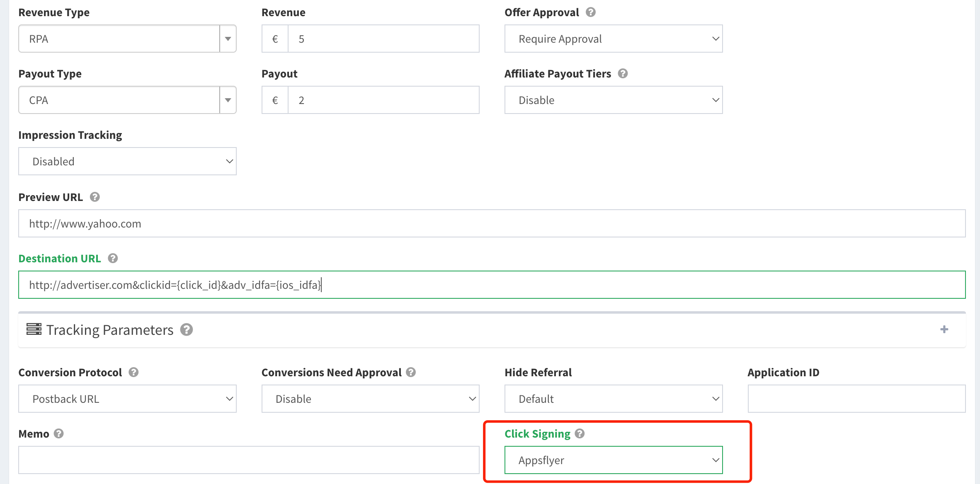Click the Preview URL input field
This screenshot has height=484, width=980.
pos(492,224)
